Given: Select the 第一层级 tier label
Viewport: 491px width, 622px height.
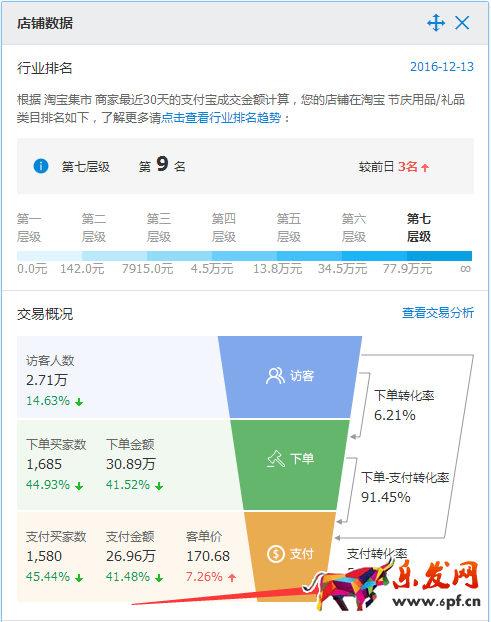Looking at the screenshot, I should 29,227.
